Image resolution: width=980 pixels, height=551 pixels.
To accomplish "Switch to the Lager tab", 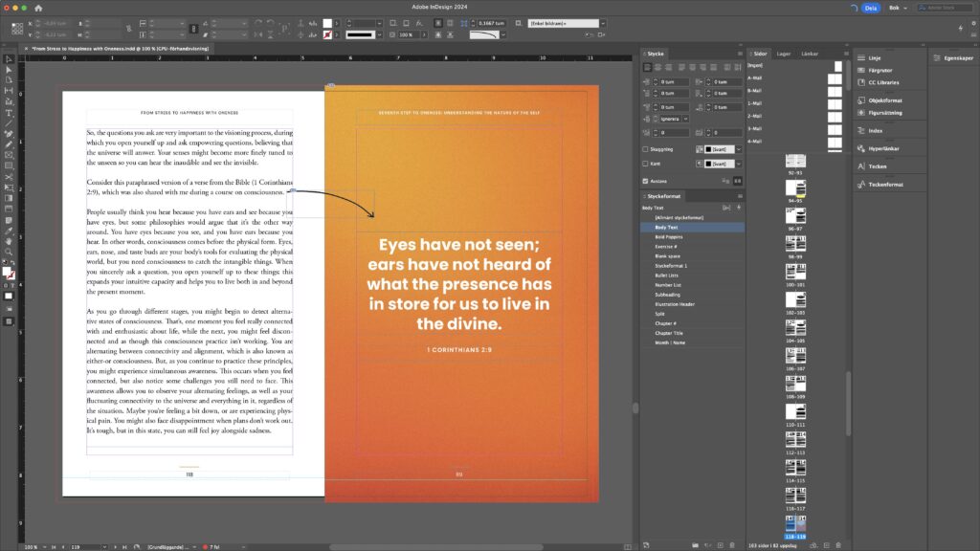I will [x=783, y=54].
